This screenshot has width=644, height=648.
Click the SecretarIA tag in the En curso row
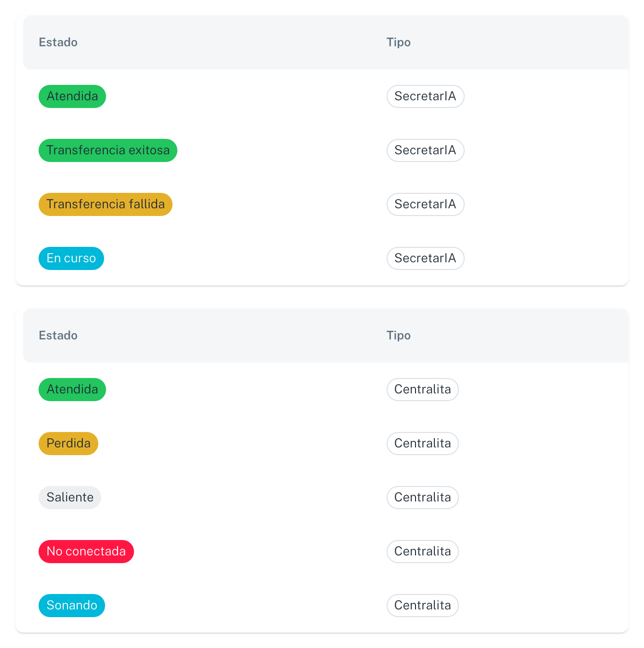[425, 258]
